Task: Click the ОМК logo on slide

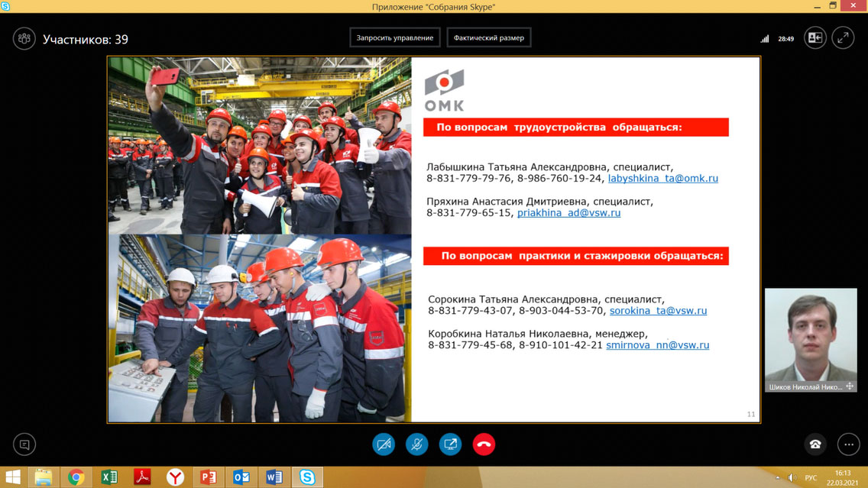Action: click(444, 90)
